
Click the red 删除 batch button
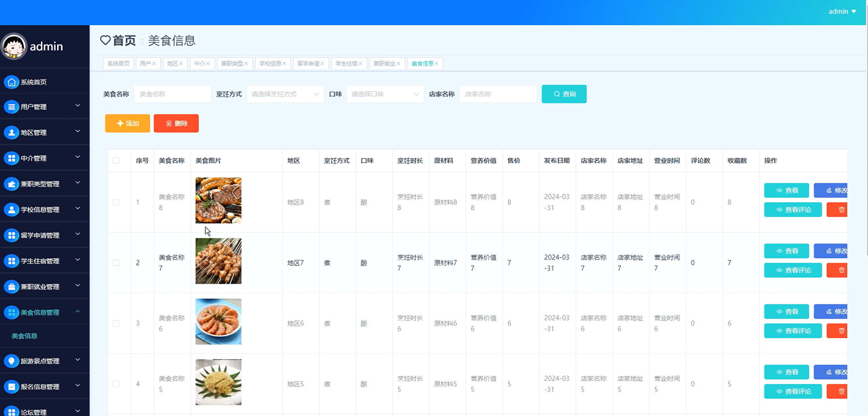pos(176,123)
